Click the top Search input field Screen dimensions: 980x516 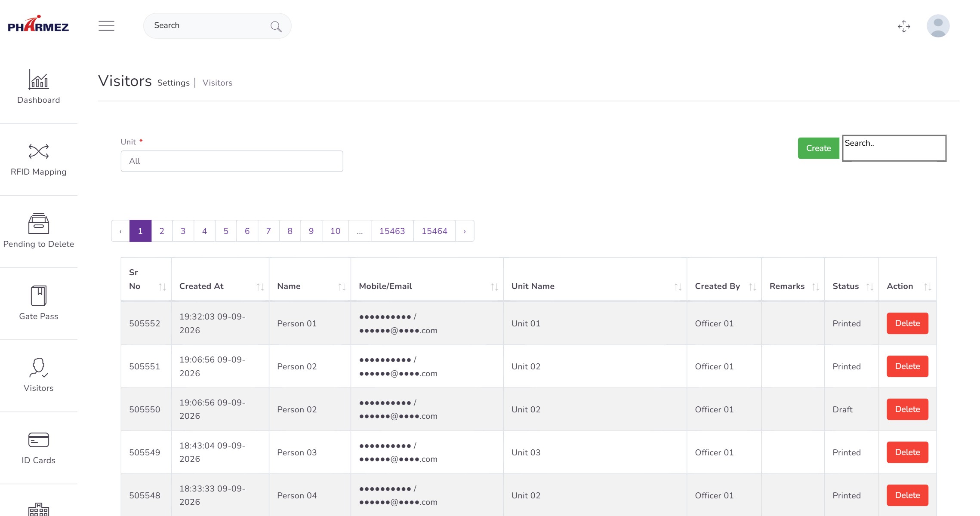217,26
